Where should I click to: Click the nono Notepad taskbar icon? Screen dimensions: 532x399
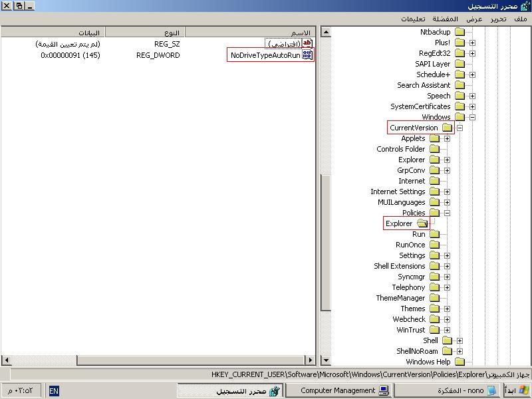click(x=491, y=390)
